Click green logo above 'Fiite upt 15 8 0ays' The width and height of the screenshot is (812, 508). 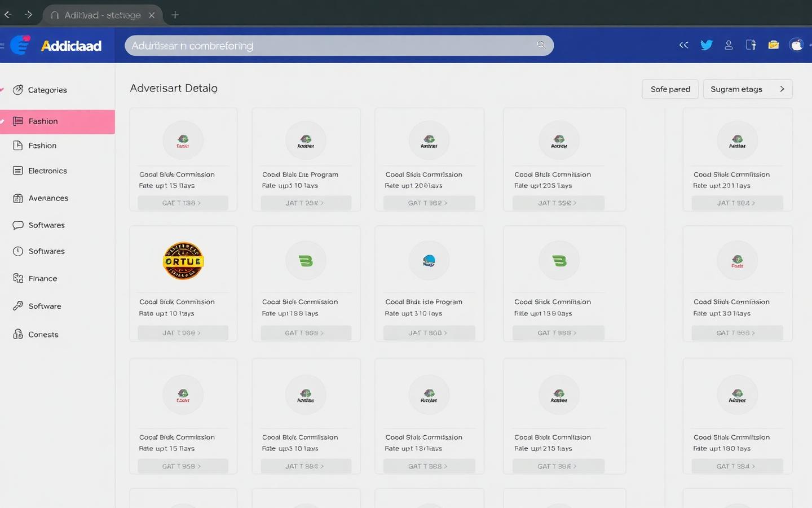point(559,261)
